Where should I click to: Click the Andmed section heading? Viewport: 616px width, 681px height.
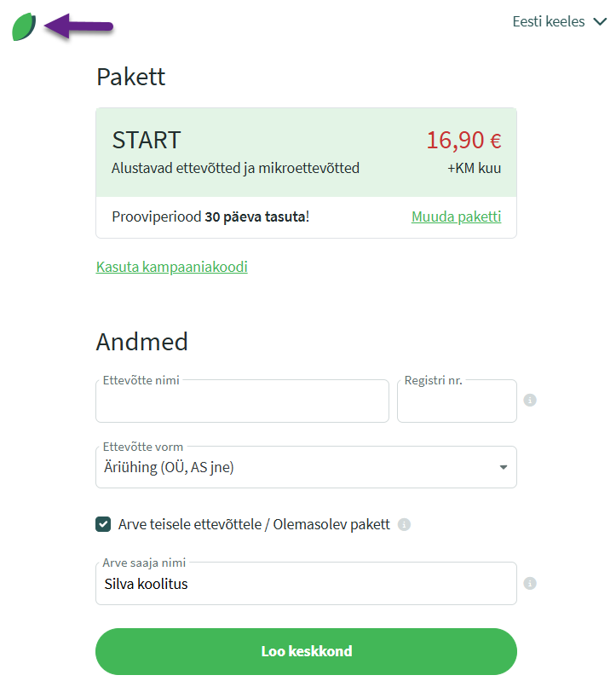141,342
